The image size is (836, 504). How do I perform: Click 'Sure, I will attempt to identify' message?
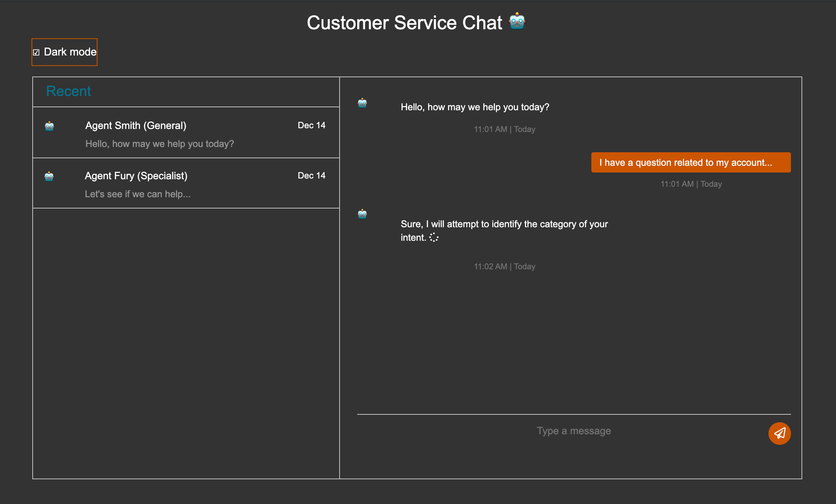coord(504,231)
